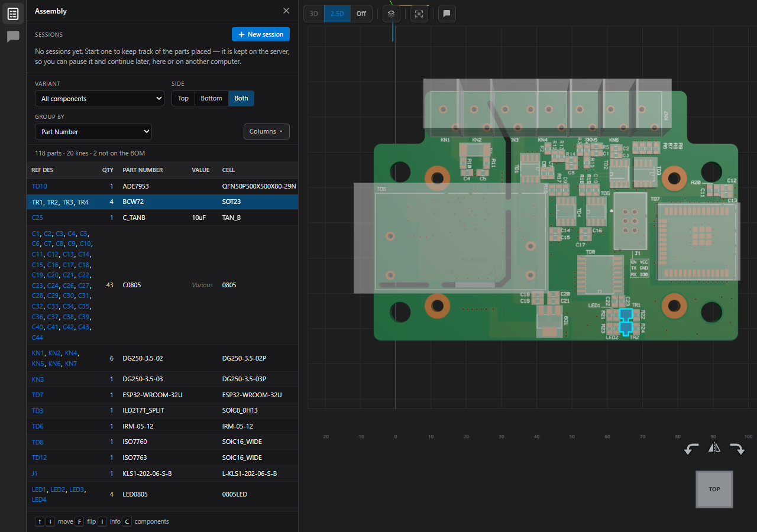Click the C44 reference designator
The width and height of the screenshot is (757, 532).
[x=37, y=338]
